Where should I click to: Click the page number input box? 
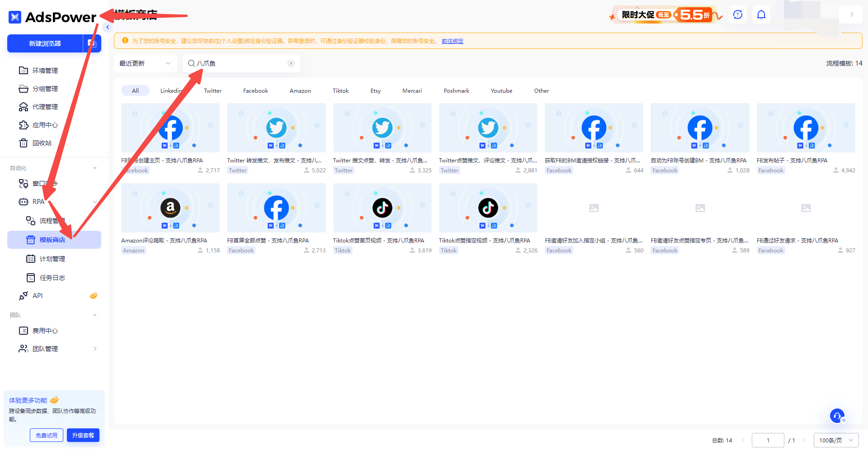[x=768, y=440]
